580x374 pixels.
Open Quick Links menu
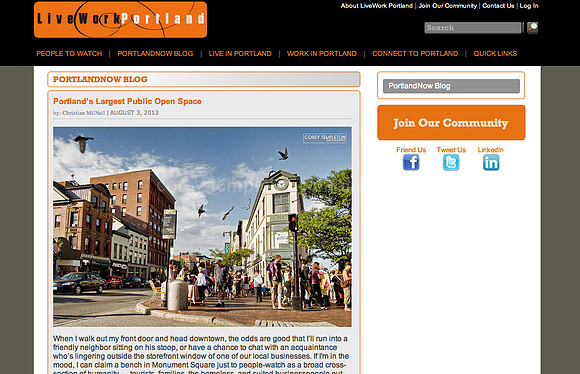(x=495, y=53)
